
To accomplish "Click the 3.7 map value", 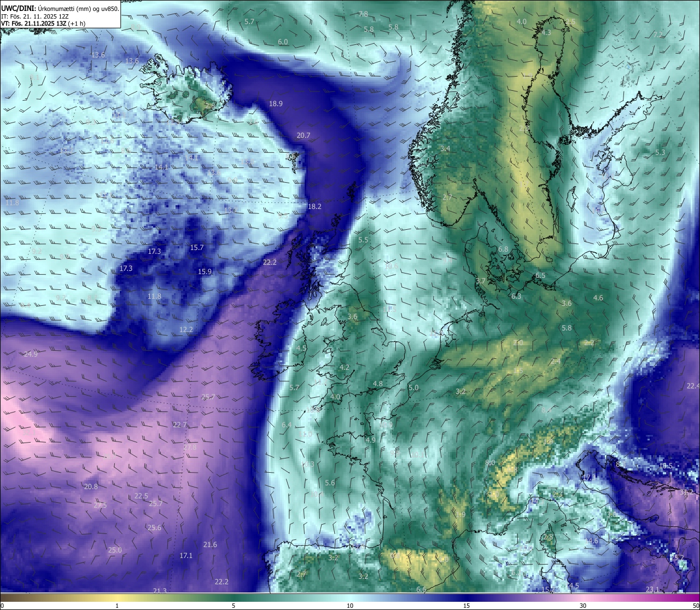I will tap(481, 281).
